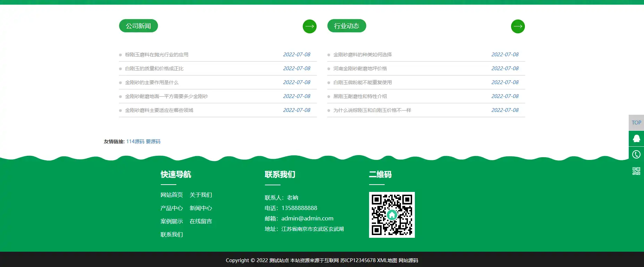Open article 金刚砂耐磨地面一平方需要多少金刚砂
Image resolution: width=644 pixels, height=267 pixels.
(166, 96)
